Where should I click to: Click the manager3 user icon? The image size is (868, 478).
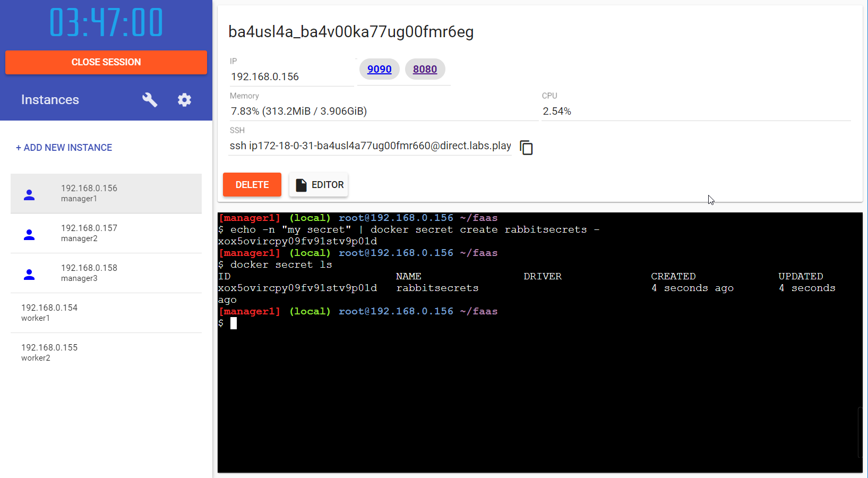[29, 274]
